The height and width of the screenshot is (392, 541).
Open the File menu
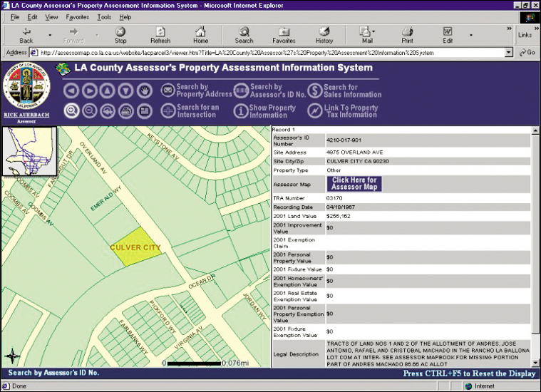[15, 17]
